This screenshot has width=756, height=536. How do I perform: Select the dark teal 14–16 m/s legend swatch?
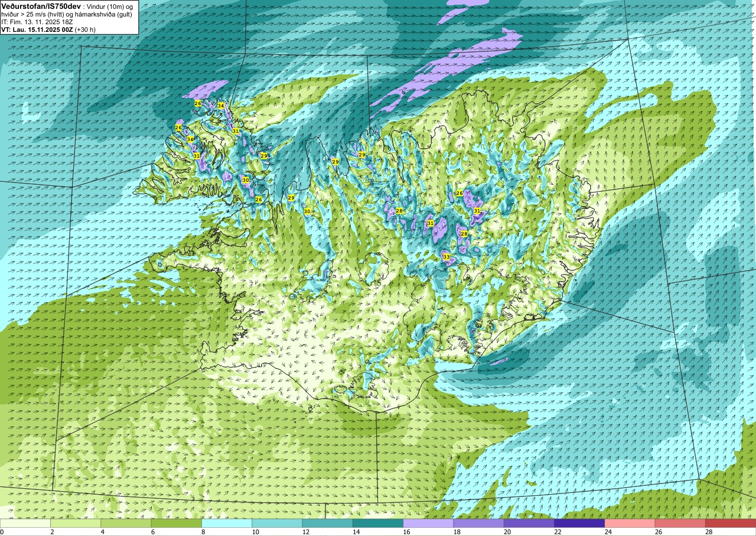tap(378, 523)
